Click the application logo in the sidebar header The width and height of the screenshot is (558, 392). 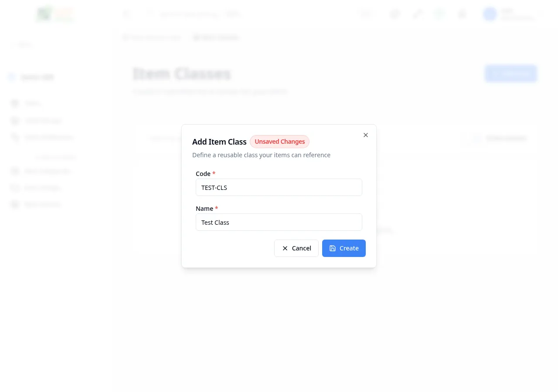point(54,14)
